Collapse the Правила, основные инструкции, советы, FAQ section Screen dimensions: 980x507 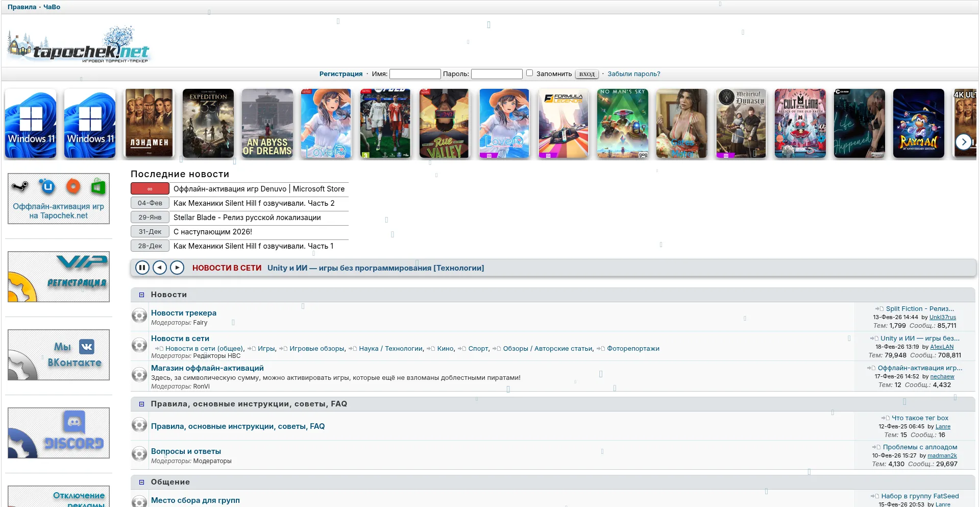click(x=142, y=404)
